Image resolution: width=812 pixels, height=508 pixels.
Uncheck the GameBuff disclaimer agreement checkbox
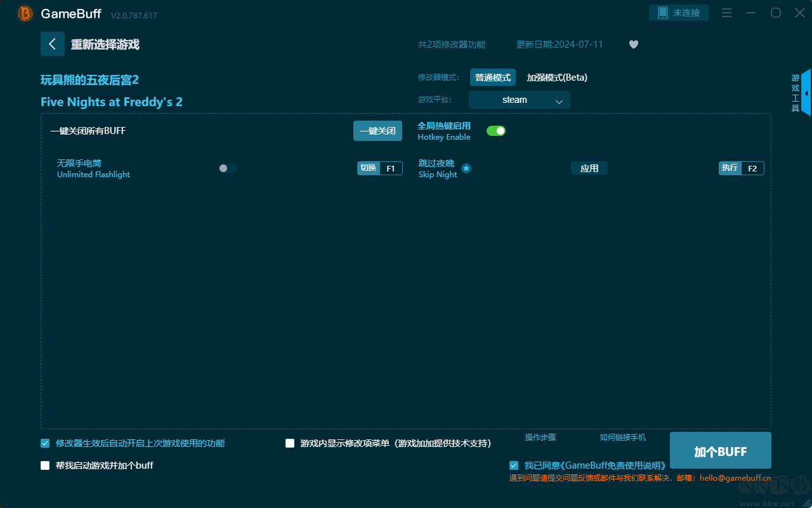pos(514,465)
